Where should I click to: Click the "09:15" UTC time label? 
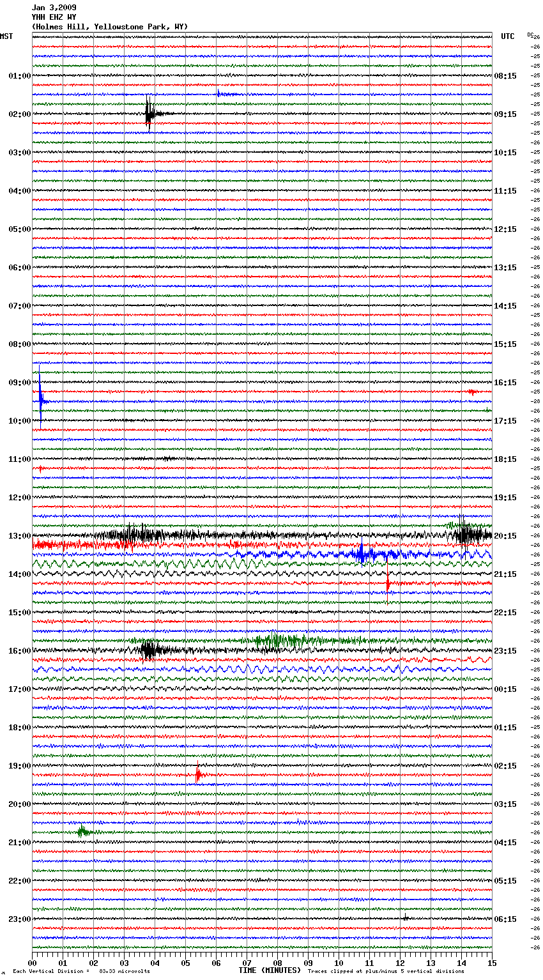coord(505,114)
